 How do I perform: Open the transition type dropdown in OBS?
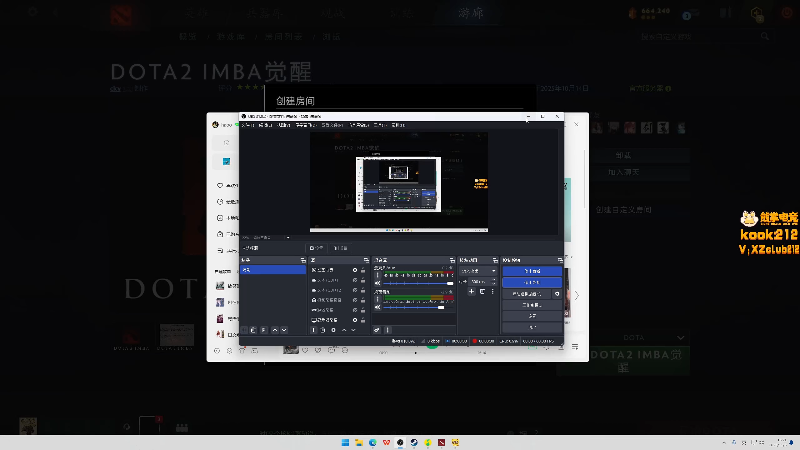click(x=478, y=271)
